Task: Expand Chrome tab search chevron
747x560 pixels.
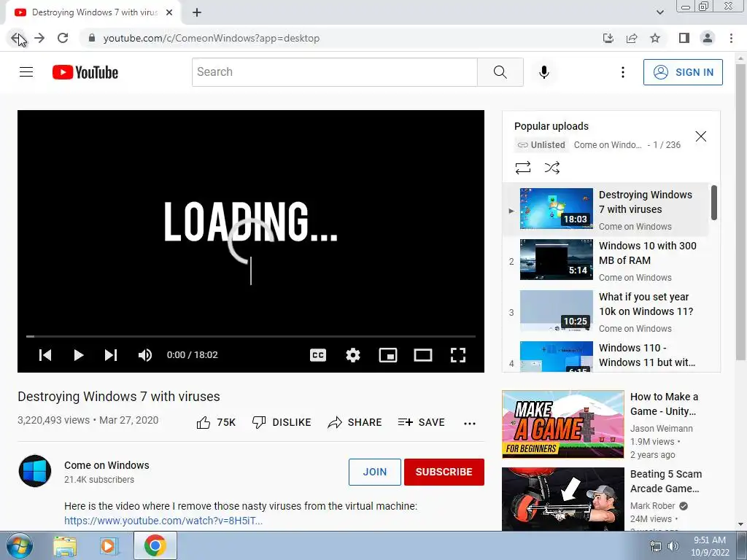Action: point(659,13)
